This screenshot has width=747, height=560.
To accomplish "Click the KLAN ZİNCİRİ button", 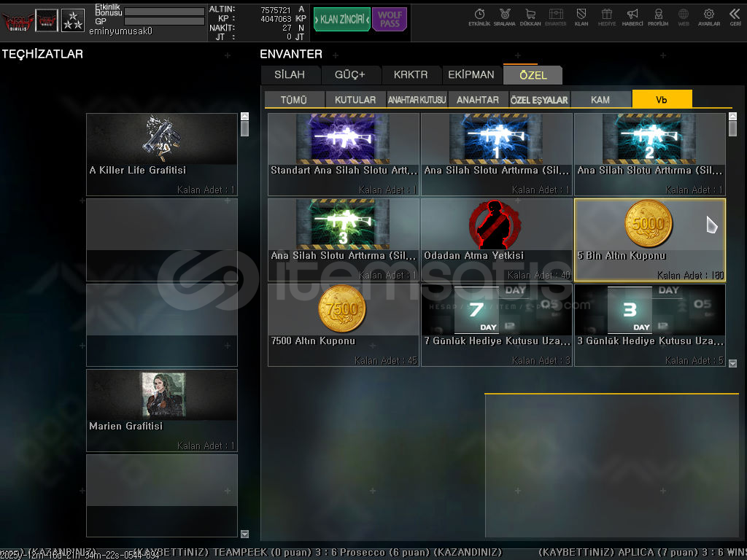I will tap(342, 19).
